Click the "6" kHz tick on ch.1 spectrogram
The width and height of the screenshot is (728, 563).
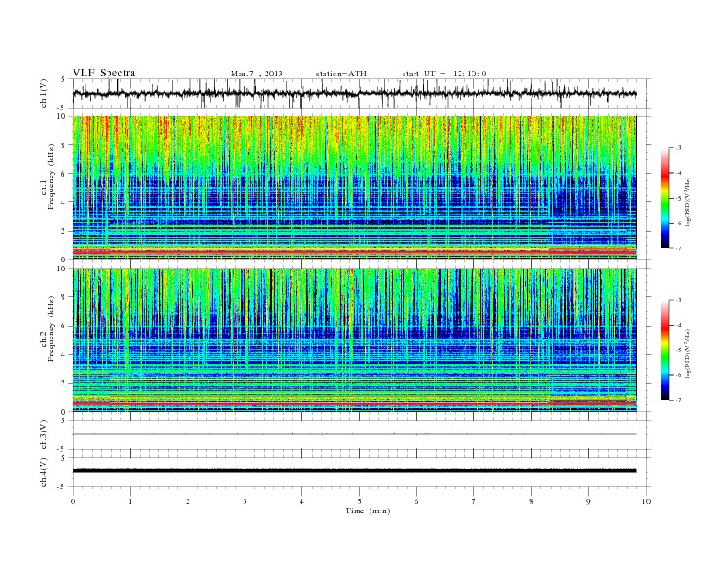64,174
